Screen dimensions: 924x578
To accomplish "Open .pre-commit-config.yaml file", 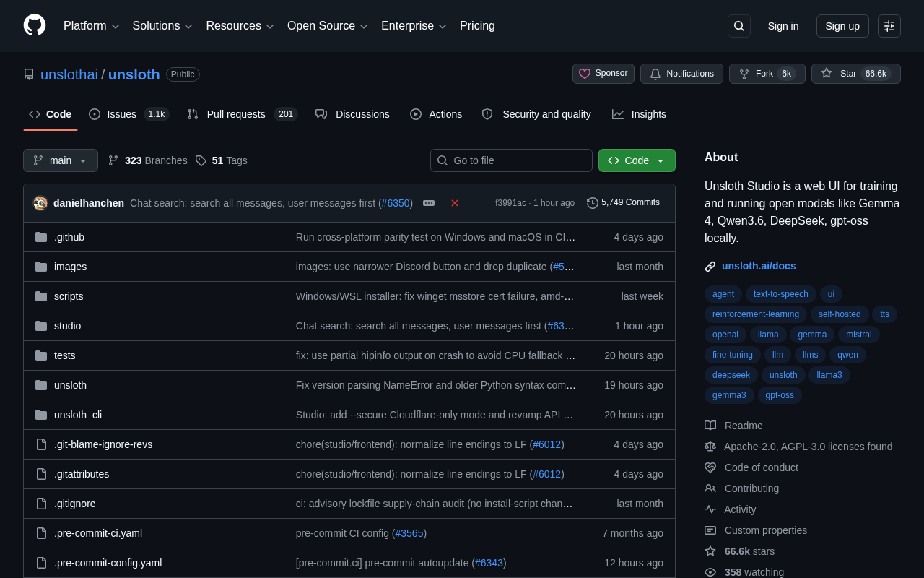I will tap(108, 563).
